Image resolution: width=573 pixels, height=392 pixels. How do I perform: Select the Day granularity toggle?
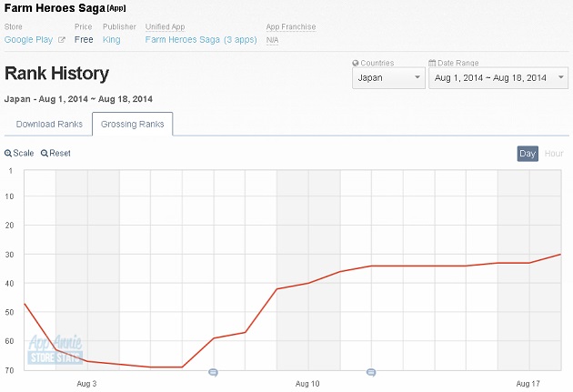528,154
